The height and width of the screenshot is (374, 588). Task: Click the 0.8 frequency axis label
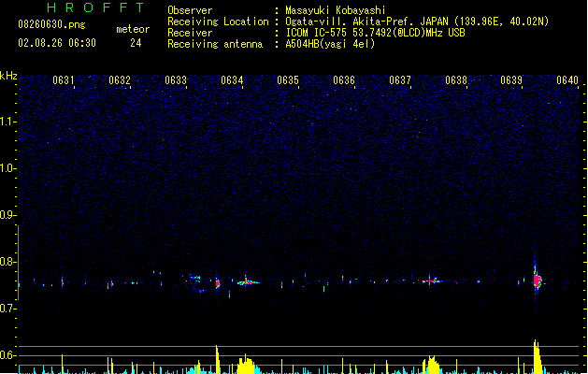[x=7, y=262]
